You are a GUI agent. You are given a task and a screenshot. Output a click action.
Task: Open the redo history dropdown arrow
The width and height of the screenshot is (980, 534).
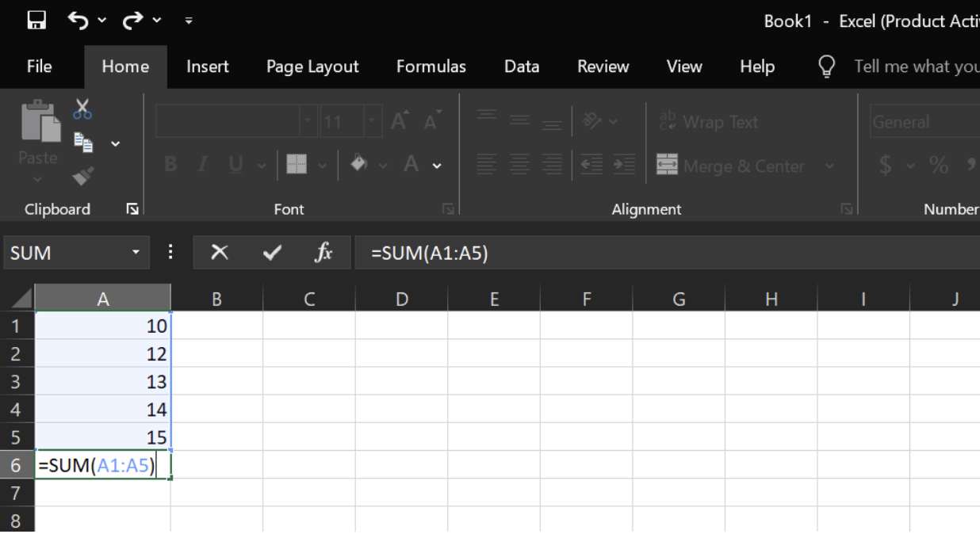pyautogui.click(x=156, y=21)
